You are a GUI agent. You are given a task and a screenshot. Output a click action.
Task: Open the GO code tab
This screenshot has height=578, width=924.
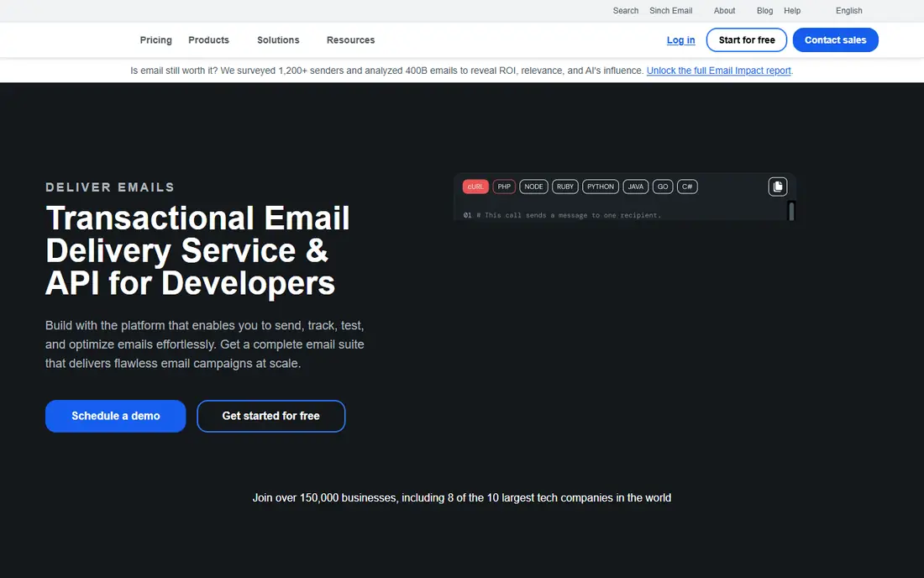pyautogui.click(x=663, y=187)
